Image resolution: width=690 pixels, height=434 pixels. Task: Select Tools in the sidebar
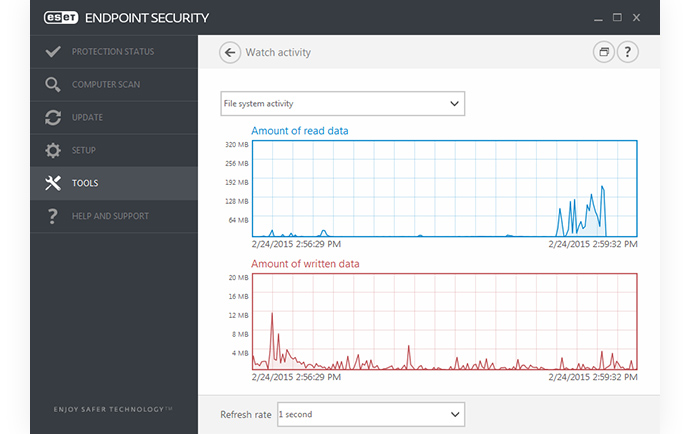(x=114, y=183)
